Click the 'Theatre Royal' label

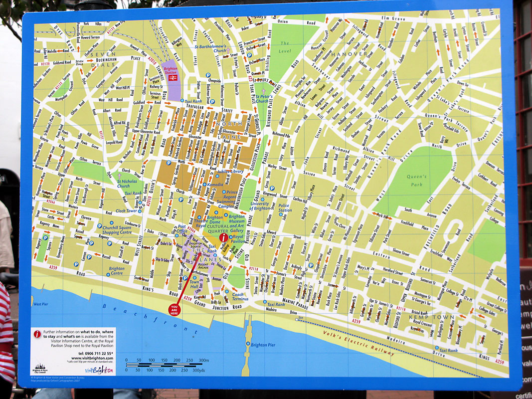click(201, 223)
